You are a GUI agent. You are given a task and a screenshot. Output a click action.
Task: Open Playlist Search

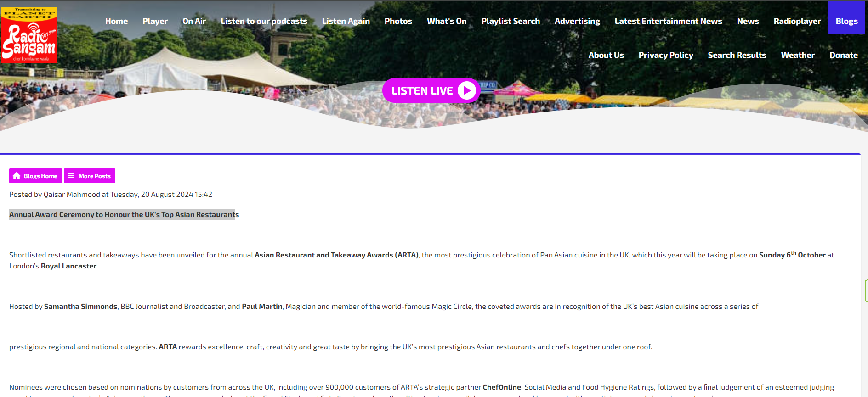[x=510, y=21]
